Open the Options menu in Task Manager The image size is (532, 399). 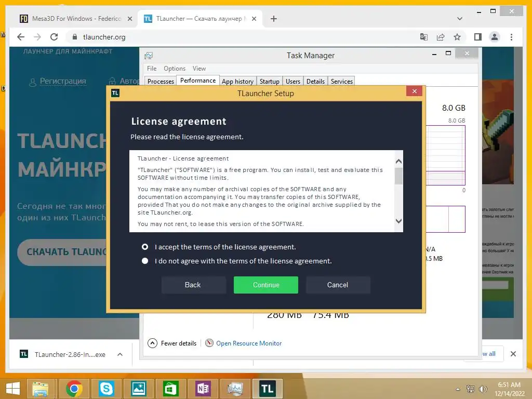click(x=175, y=69)
